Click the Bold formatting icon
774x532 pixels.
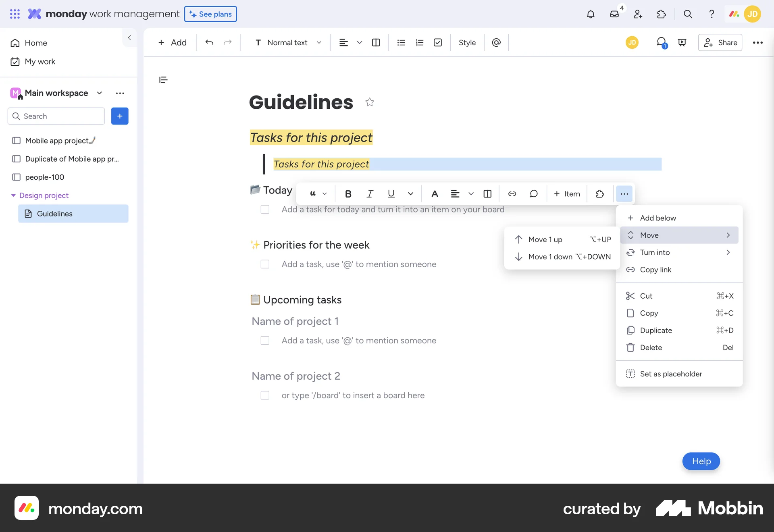(348, 194)
